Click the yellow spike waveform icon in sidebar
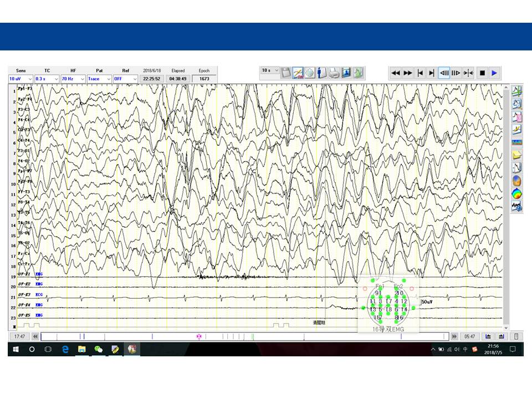Image resolution: width=532 pixels, height=399 pixels. 516,130
